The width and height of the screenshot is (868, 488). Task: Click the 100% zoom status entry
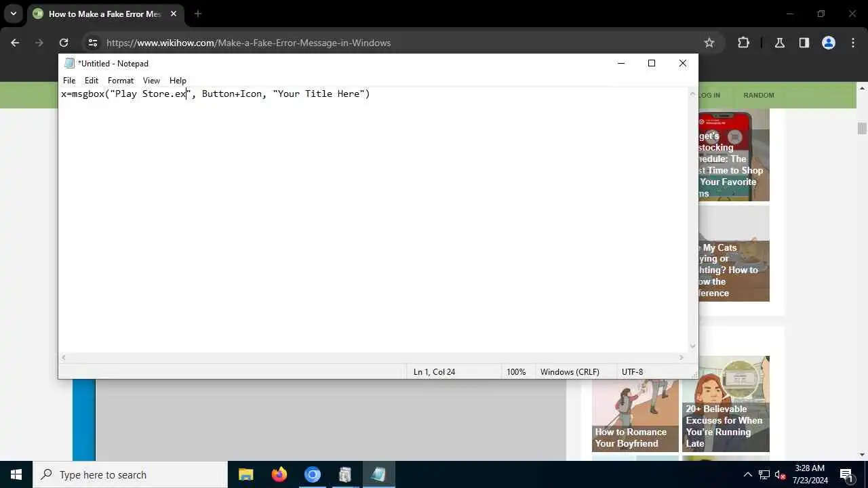(x=516, y=371)
